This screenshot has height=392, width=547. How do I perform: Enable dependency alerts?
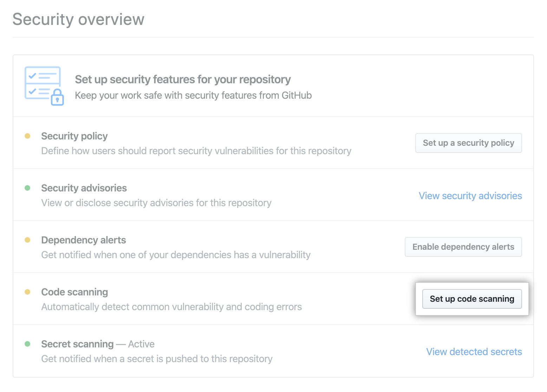pos(463,247)
